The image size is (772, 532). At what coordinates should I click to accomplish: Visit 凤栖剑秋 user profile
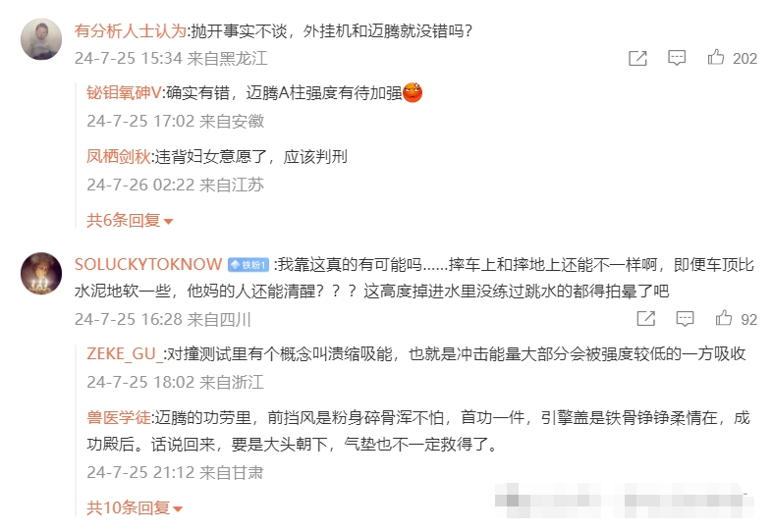[119, 156]
